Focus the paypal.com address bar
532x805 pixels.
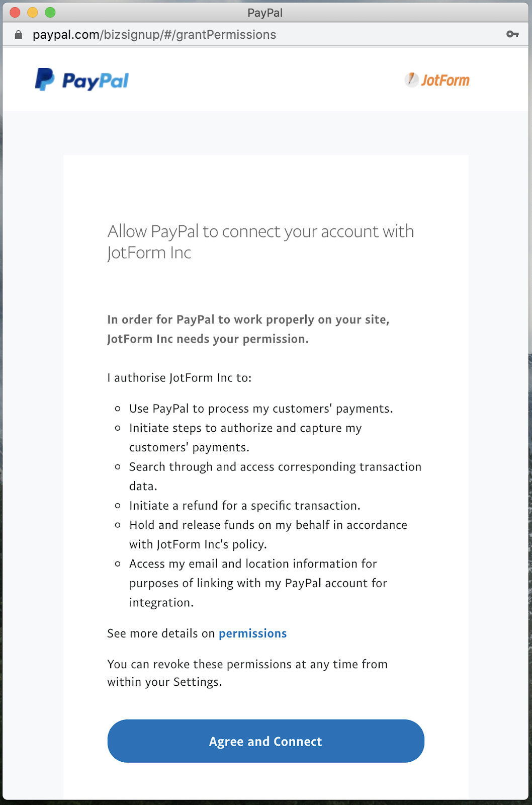(154, 35)
